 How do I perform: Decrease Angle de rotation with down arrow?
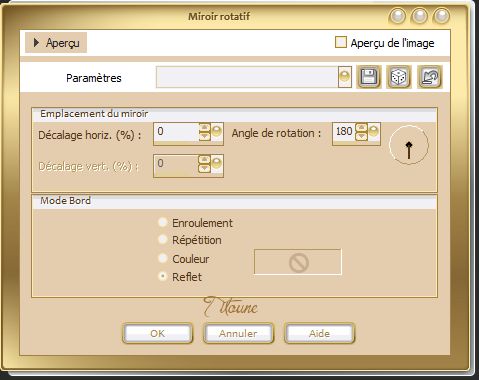[x=361, y=136]
